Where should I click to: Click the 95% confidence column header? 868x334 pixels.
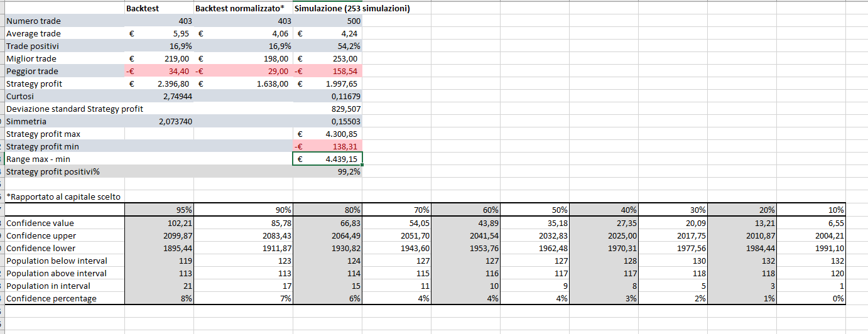click(160, 210)
